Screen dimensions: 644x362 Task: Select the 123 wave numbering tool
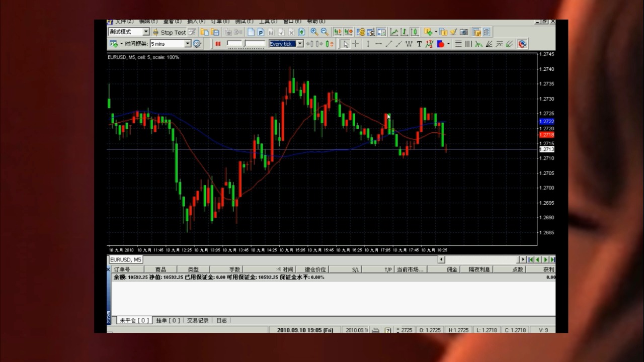(x=429, y=44)
